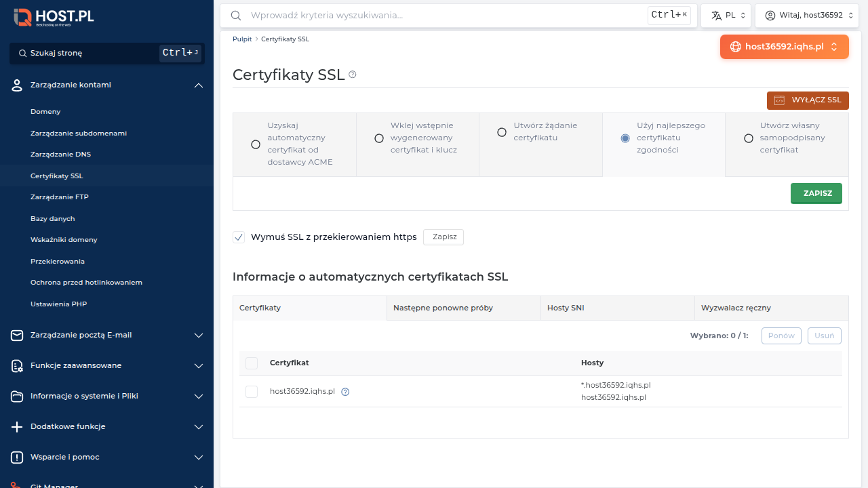Switch to the Certyfikaty tab
This screenshot has width=868, height=488.
pos(310,308)
